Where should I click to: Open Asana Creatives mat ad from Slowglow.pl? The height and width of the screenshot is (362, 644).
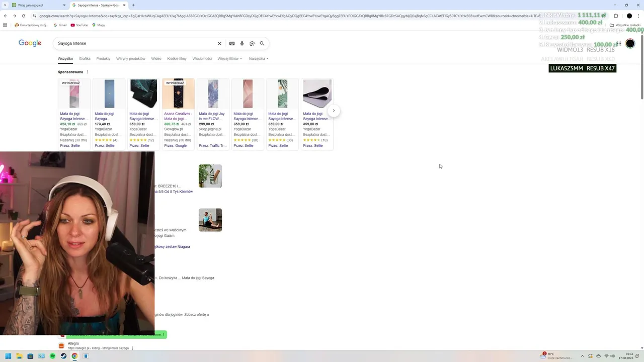(x=179, y=114)
